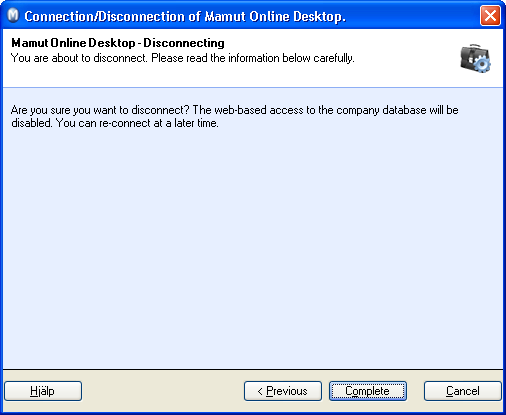Image resolution: width=506 pixels, height=415 pixels.
Task: Click the 'You can re-connect at a later time' sentence
Action: tap(137, 123)
